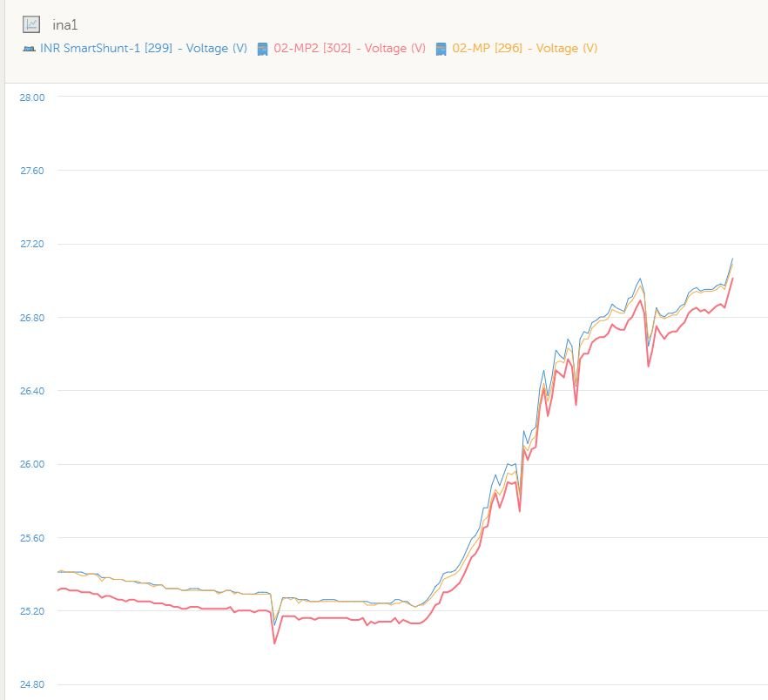This screenshot has height=700, width=768.
Task: Click the red line's final rightmost point
Action: pos(732,279)
